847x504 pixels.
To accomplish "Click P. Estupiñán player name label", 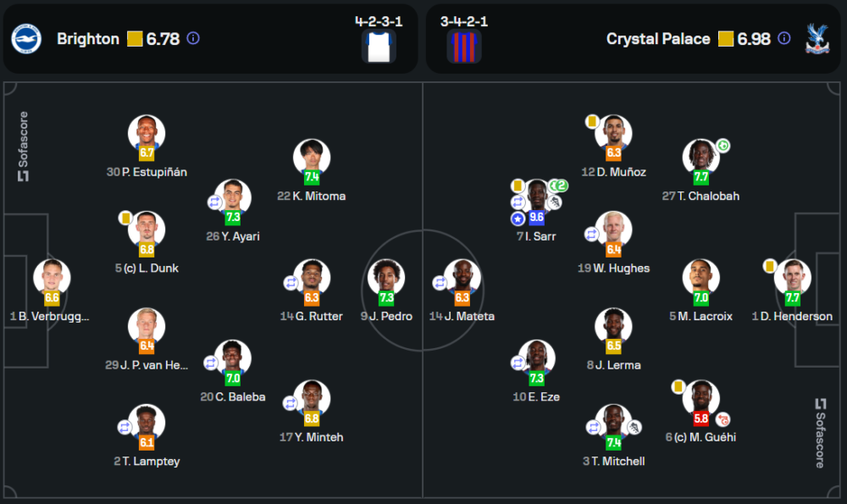I will point(147,172).
